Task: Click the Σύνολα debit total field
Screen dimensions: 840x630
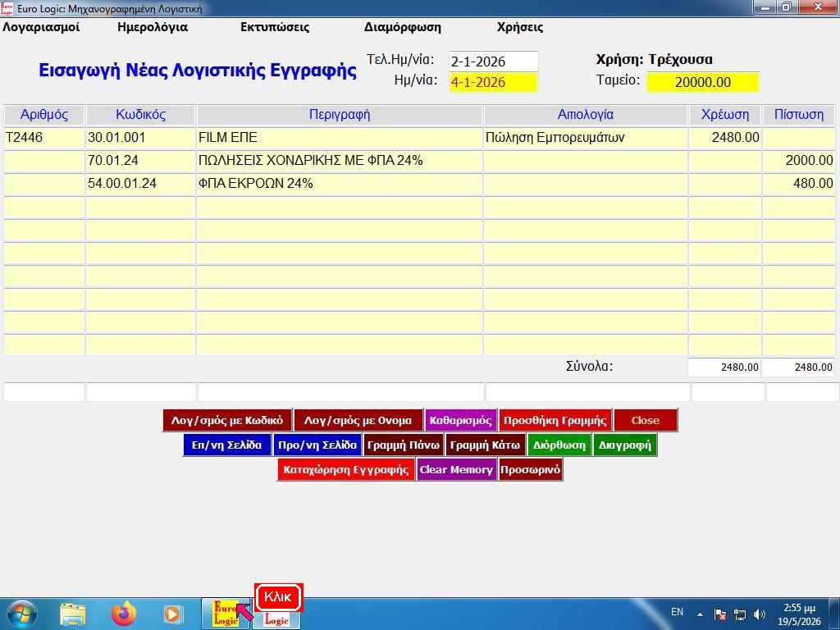Action: pos(724,367)
